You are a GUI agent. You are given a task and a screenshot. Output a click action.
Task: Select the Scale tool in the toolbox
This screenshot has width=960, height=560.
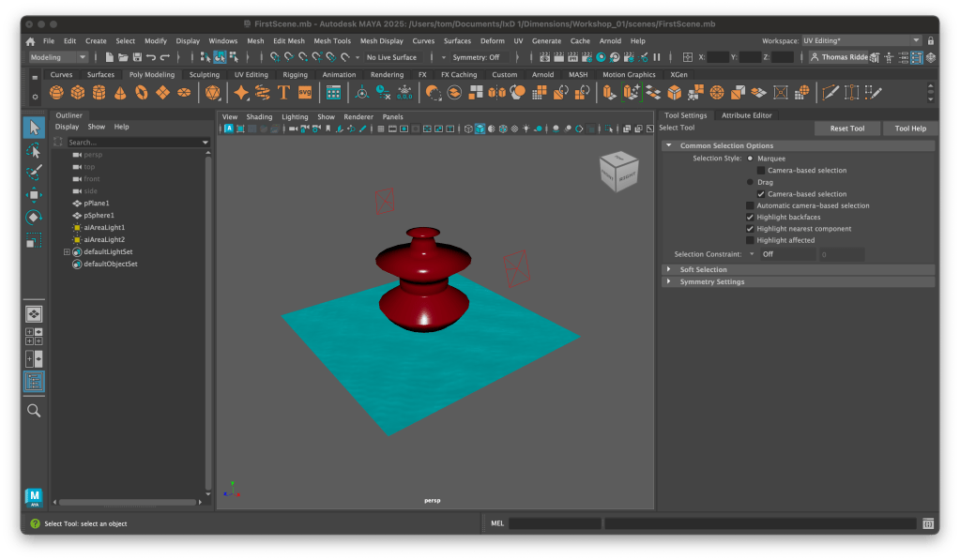34,240
